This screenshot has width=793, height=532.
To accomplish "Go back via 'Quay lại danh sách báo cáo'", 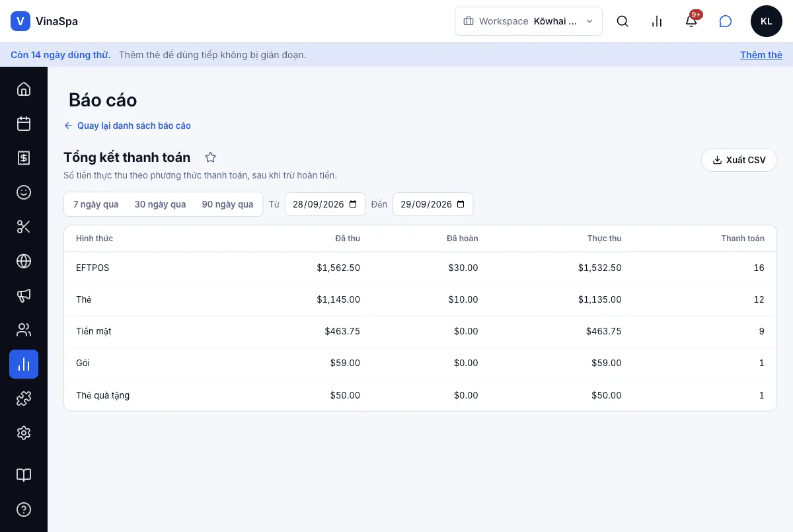I will tap(128, 126).
